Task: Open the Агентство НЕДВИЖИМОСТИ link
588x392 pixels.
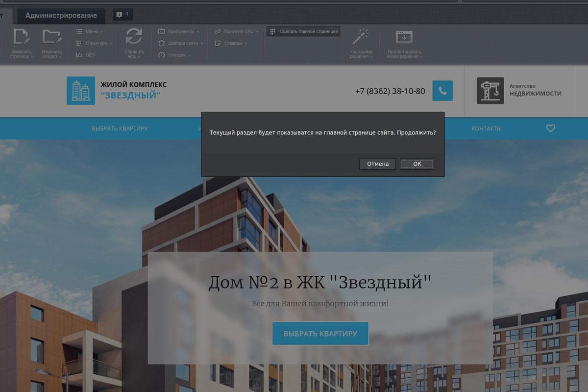Action: tap(536, 90)
